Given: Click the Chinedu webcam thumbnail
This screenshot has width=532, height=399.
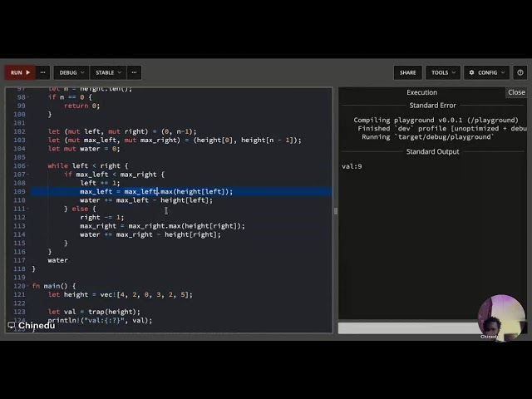Looking at the screenshot, I should coord(501,318).
